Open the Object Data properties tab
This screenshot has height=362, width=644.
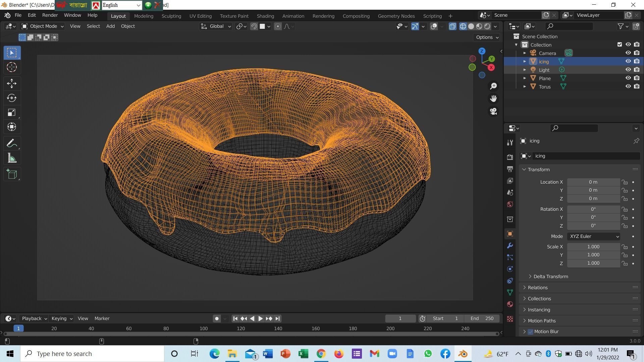(x=510, y=293)
